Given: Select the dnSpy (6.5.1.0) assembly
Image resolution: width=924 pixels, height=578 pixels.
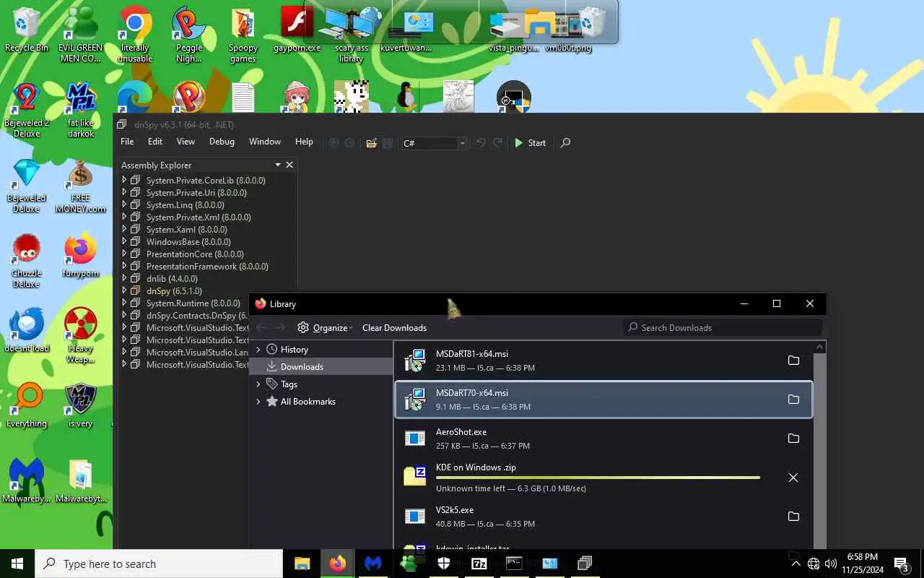Looking at the screenshot, I should [174, 291].
